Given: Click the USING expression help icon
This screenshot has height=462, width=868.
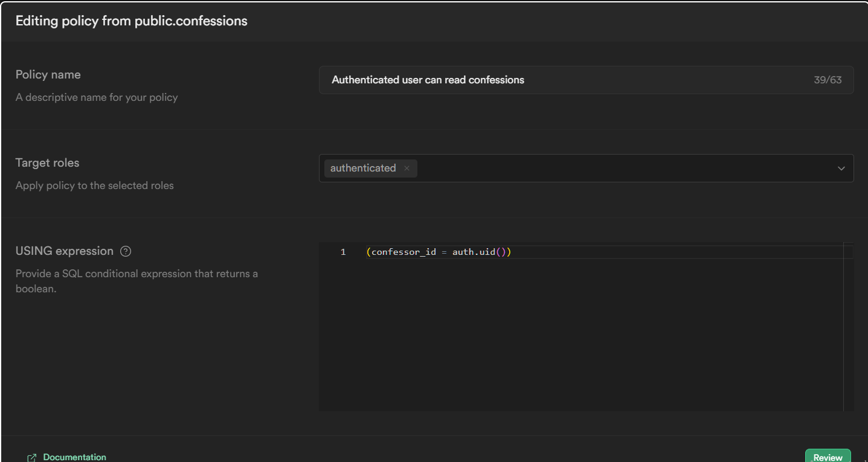Looking at the screenshot, I should [x=126, y=251].
